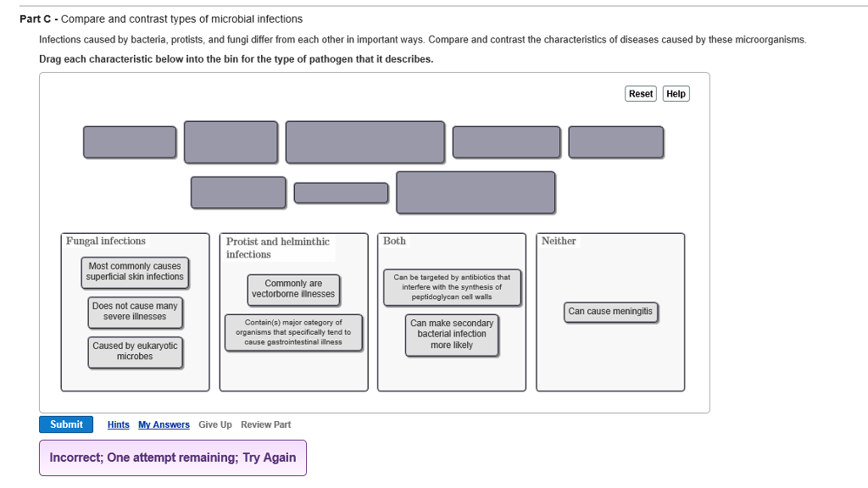The height and width of the screenshot is (488, 868).
Task: Open the Hints link
Action: 118,424
